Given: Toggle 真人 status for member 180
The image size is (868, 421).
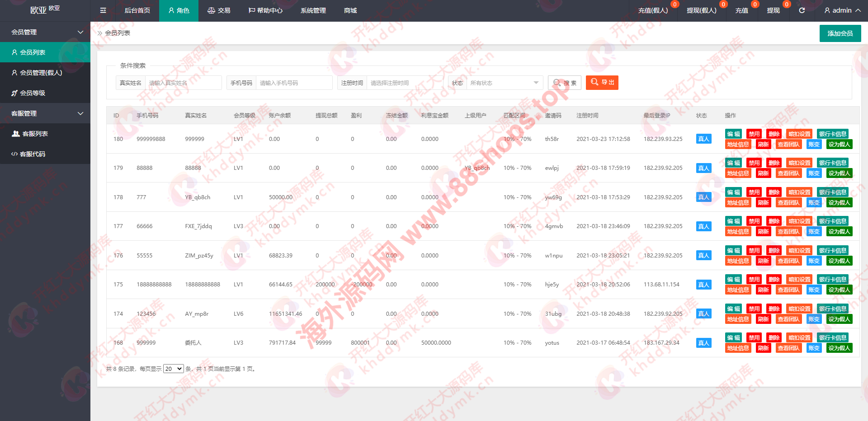Looking at the screenshot, I should pos(703,139).
